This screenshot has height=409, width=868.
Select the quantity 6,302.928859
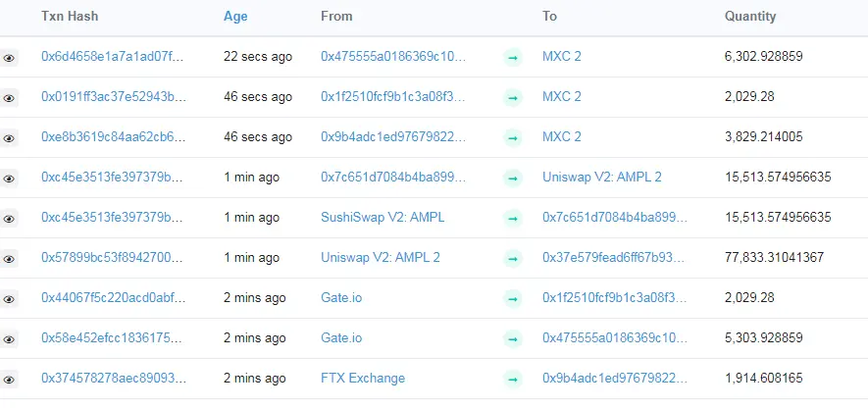tap(763, 57)
